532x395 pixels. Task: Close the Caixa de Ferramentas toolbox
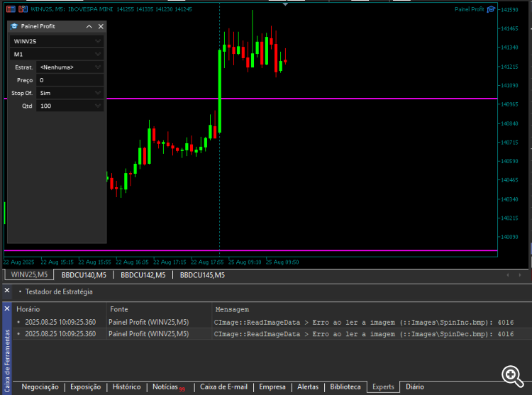[7, 309]
